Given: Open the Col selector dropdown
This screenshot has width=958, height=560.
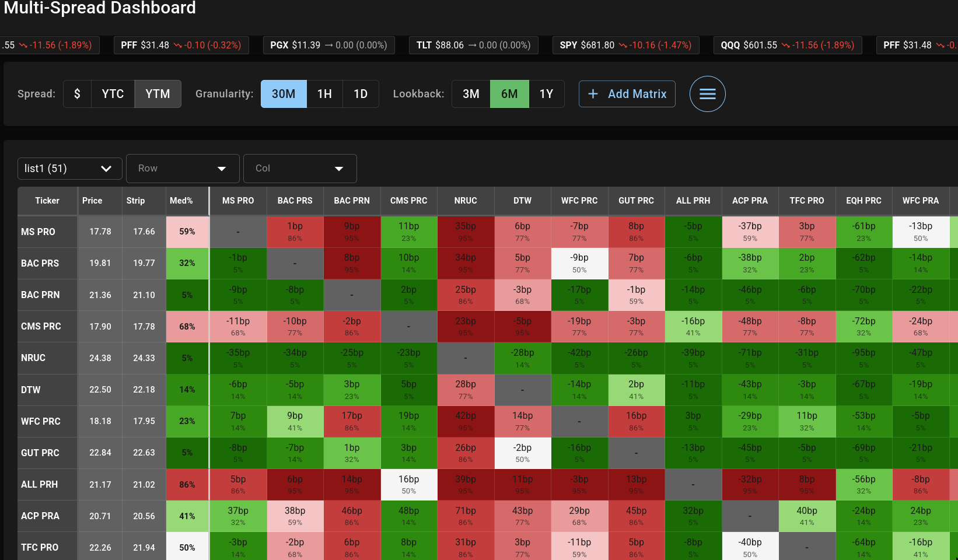Looking at the screenshot, I should tap(300, 169).
